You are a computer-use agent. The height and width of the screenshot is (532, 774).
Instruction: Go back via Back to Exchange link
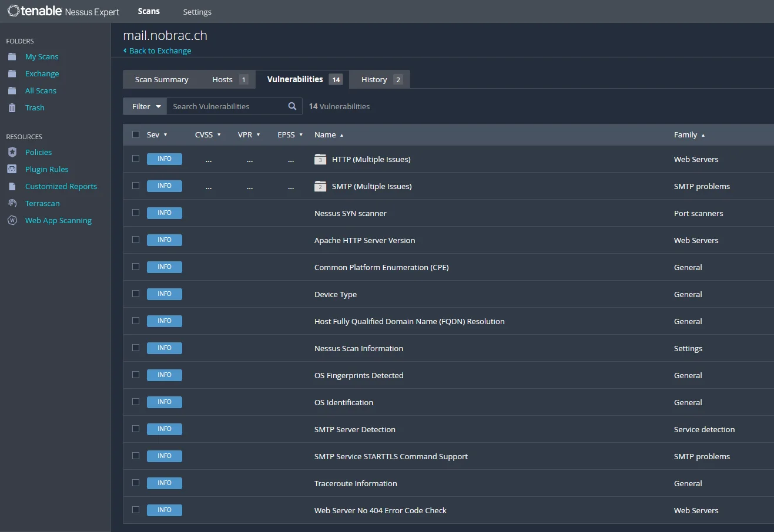[157, 50]
